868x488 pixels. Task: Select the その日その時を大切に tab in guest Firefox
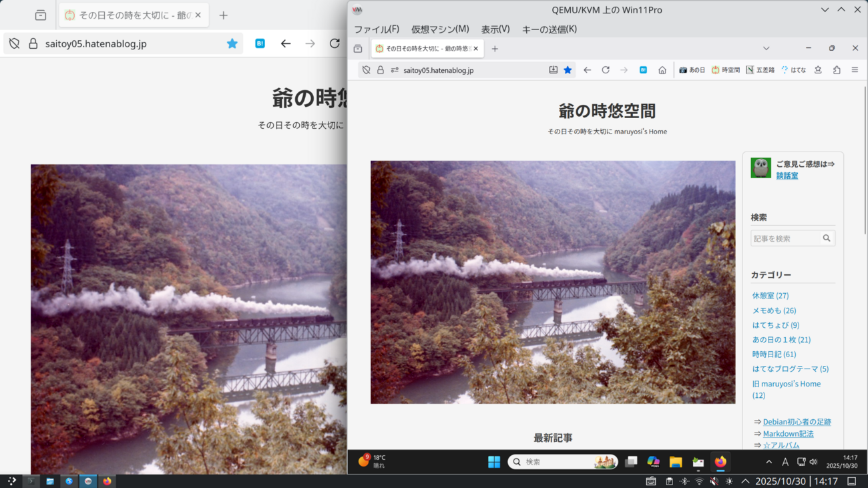[x=427, y=49]
